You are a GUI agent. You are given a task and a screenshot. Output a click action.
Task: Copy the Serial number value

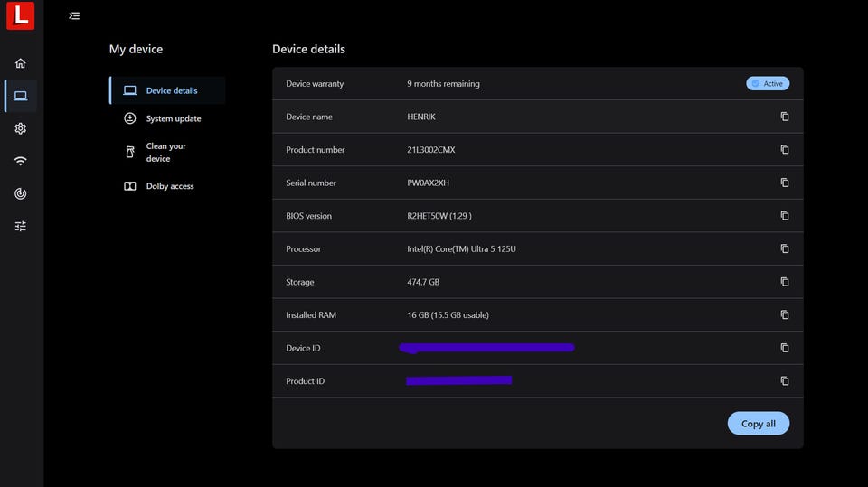pos(785,183)
